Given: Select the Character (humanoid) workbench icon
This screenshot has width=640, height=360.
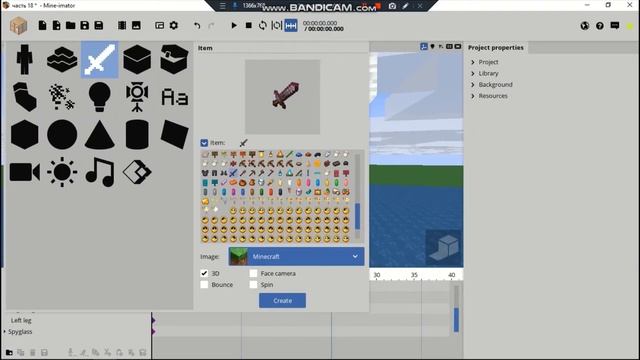Looking at the screenshot, I should click(x=24, y=60).
